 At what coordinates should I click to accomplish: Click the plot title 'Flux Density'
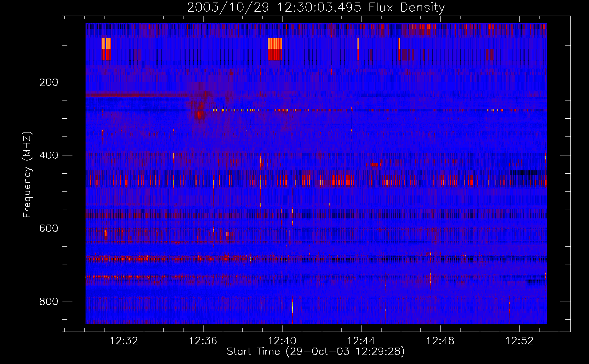pos(406,8)
